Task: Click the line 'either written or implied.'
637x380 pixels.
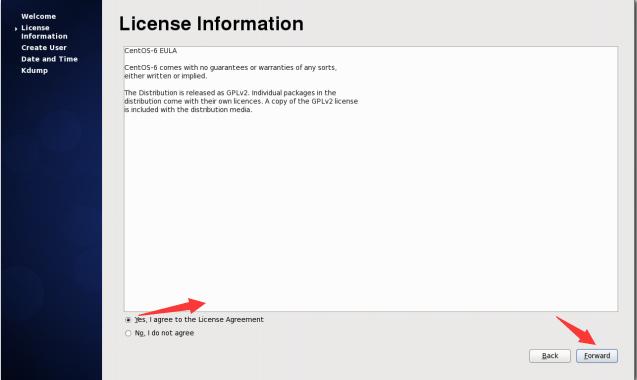Action: click(166, 76)
